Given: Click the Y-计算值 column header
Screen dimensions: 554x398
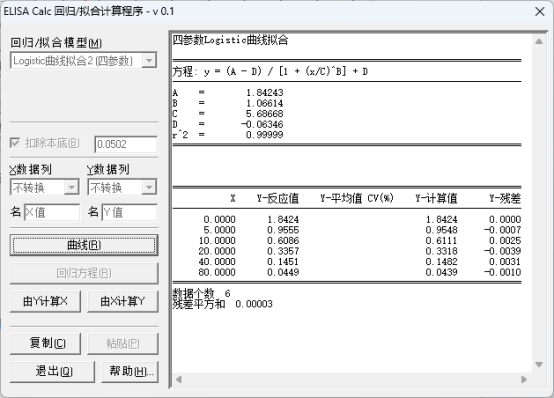Looking at the screenshot, I should tap(436, 198).
